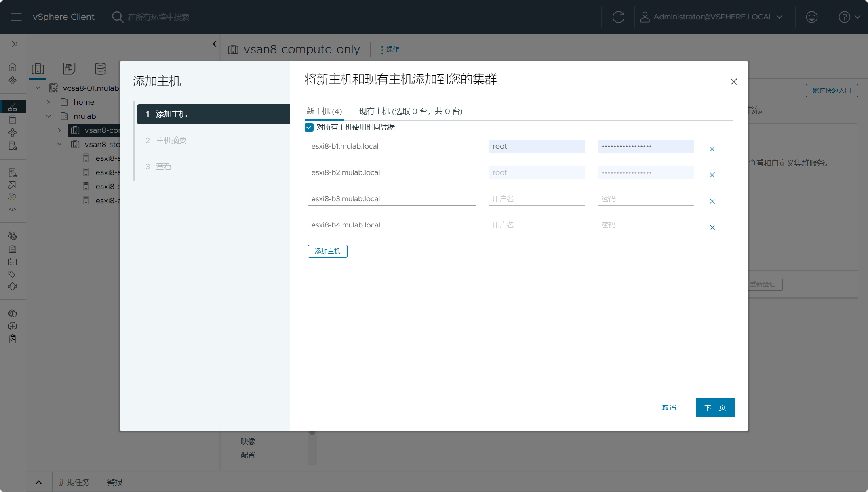Open Global Inventory Lists sidebar icon
The height and width of the screenshot is (492, 868).
(x=13, y=145)
